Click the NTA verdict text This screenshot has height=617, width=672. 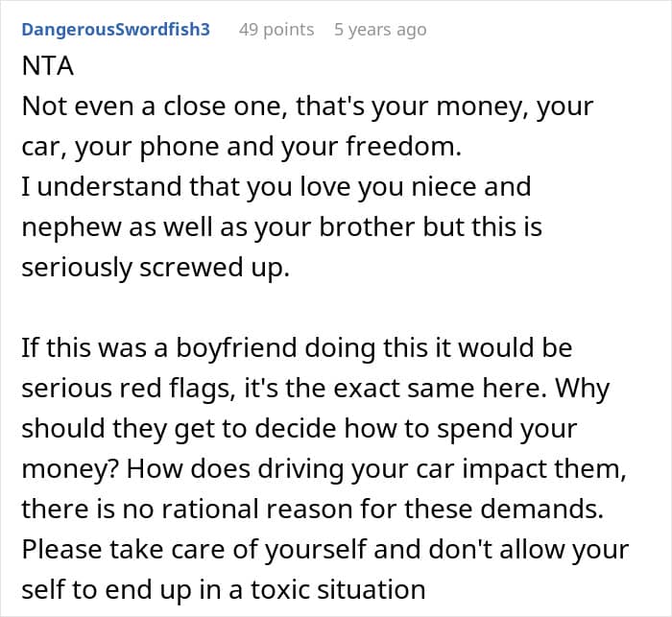point(44,68)
